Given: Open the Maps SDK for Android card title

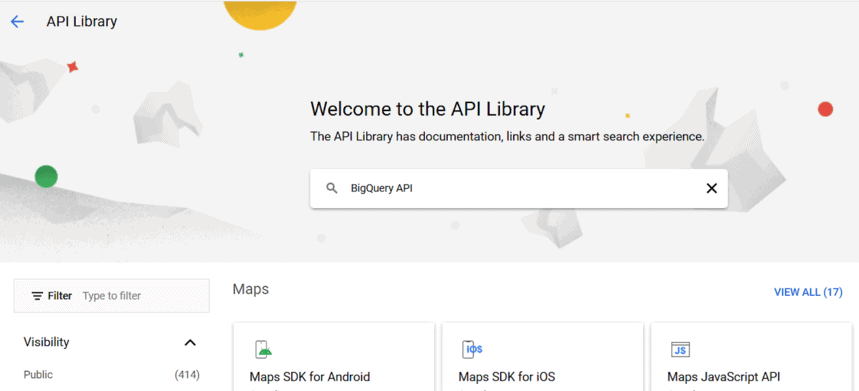Looking at the screenshot, I should (310, 377).
